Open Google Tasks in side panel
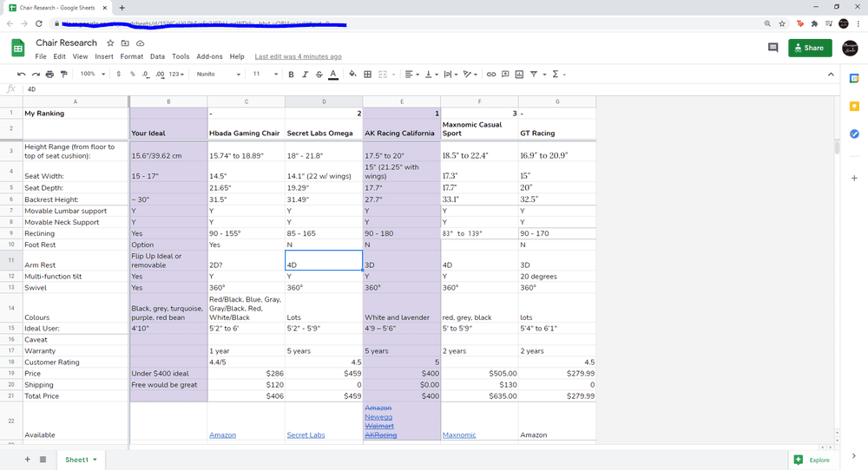868x470 pixels. 854,134
